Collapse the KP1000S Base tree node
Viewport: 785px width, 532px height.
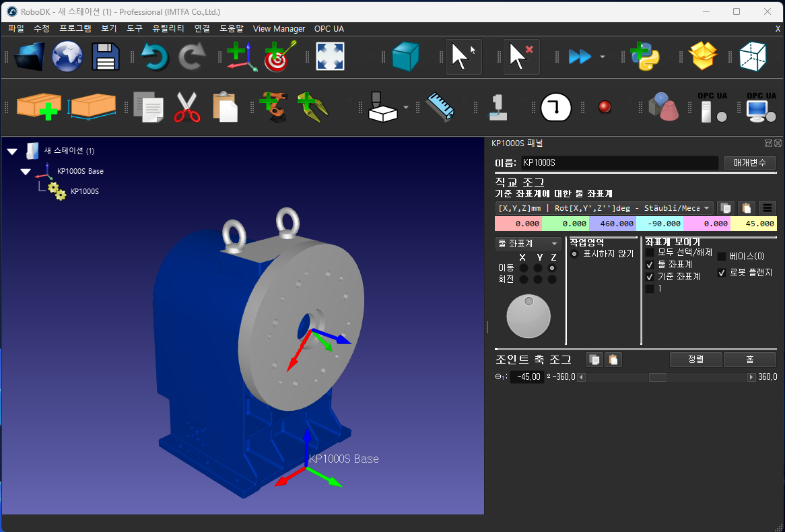coord(26,172)
